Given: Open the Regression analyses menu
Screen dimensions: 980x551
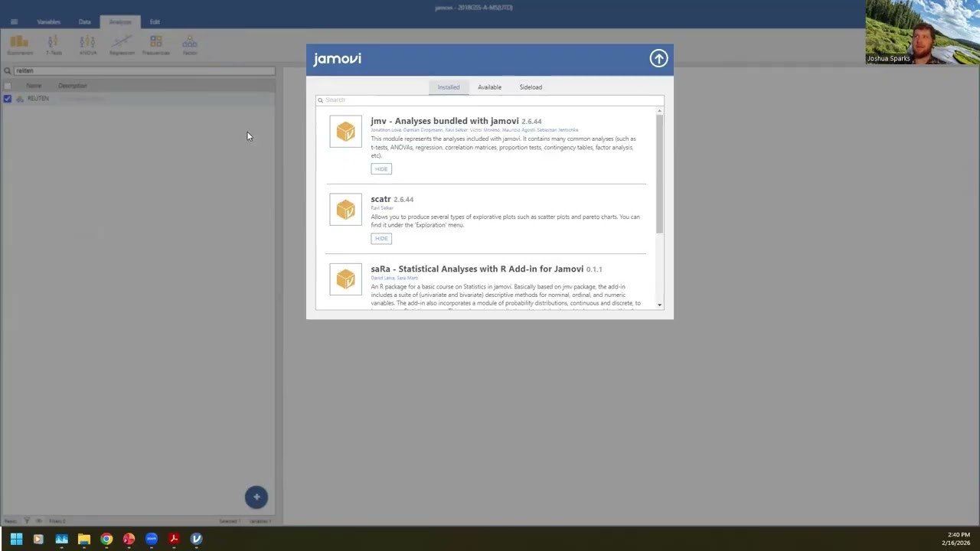Looking at the screenshot, I should (121, 45).
